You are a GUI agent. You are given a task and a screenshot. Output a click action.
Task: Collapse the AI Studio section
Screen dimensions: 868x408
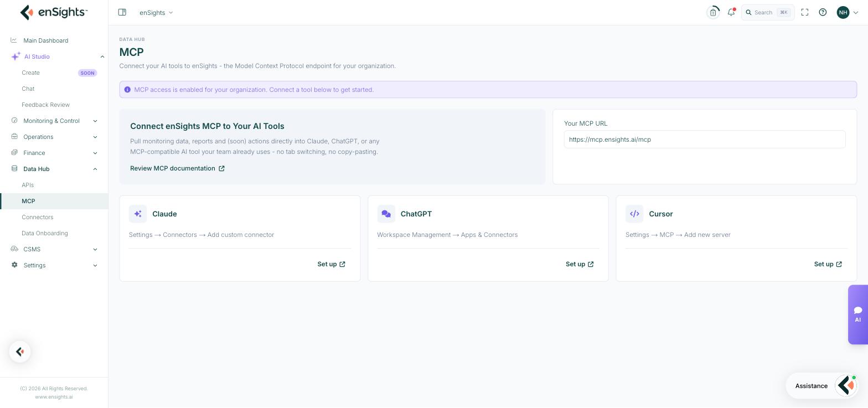pos(102,56)
